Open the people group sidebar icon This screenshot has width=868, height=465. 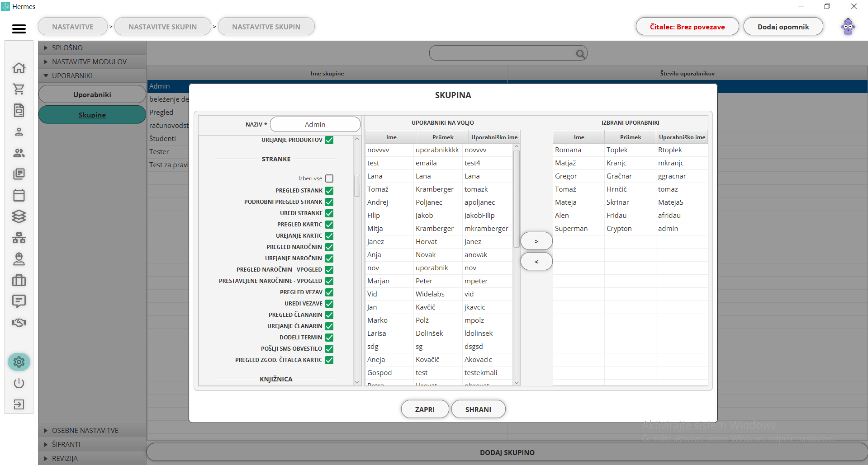coord(19,153)
